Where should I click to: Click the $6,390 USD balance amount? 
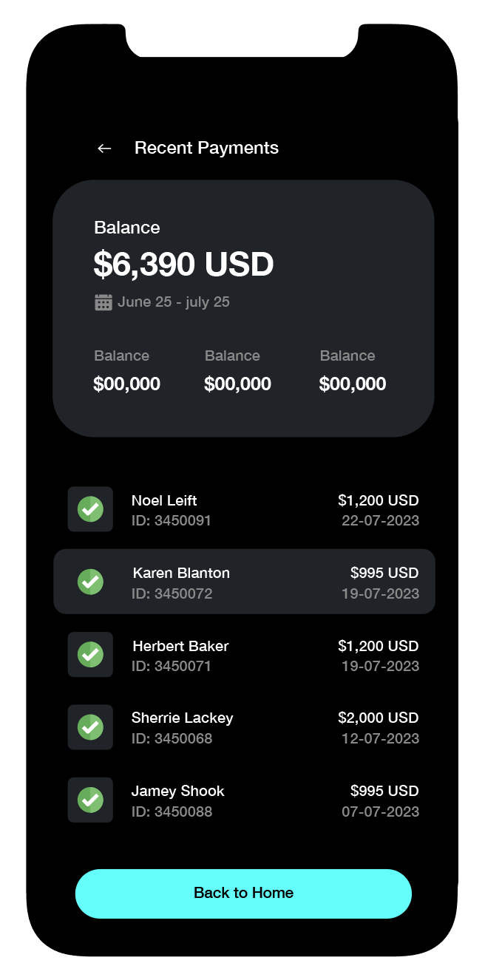coord(183,265)
